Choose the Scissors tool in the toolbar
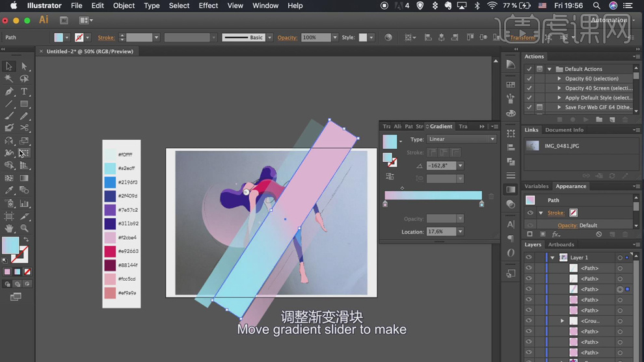The width and height of the screenshot is (644, 362). pyautogui.click(x=24, y=128)
